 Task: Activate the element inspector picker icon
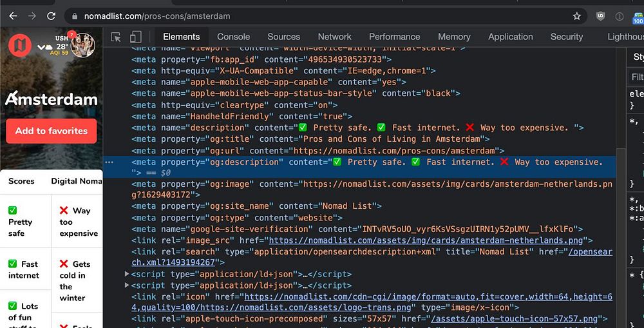[x=116, y=37]
